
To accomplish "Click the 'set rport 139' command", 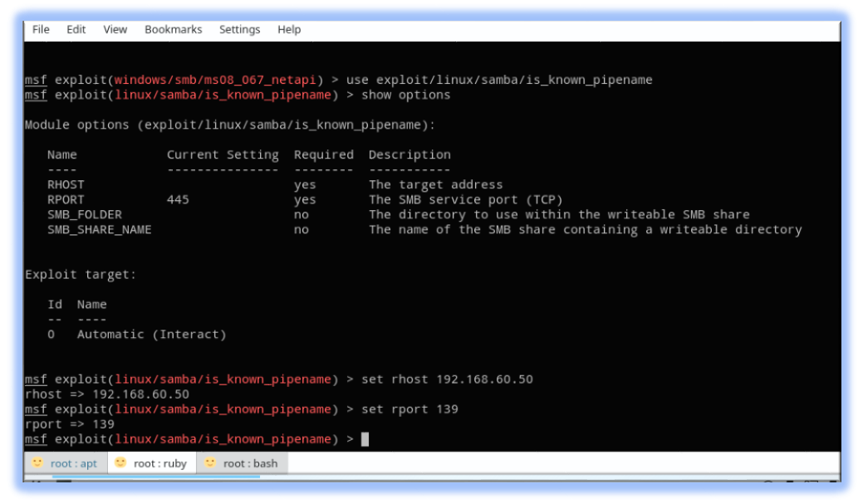I will tap(409, 409).
